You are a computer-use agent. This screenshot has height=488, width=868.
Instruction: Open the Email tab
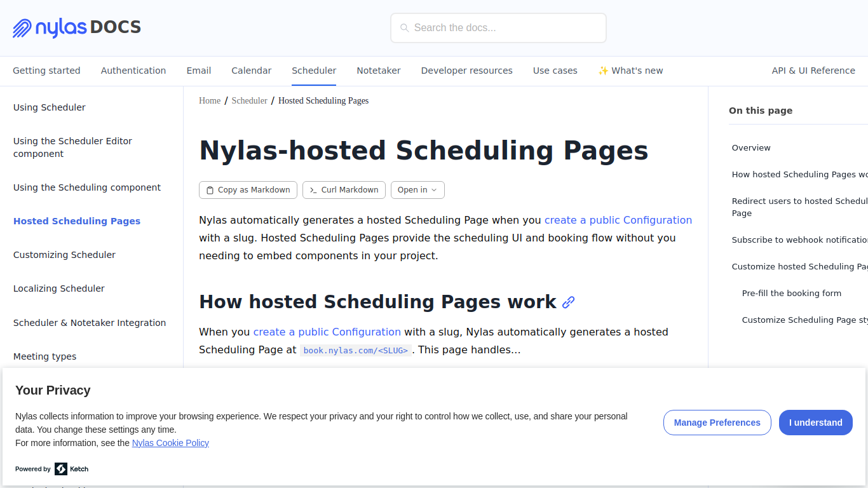199,71
